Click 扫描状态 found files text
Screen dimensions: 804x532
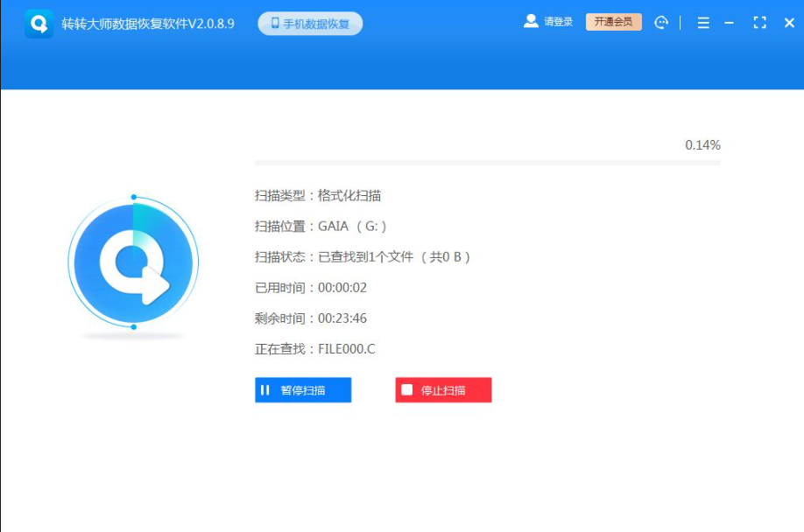point(363,257)
